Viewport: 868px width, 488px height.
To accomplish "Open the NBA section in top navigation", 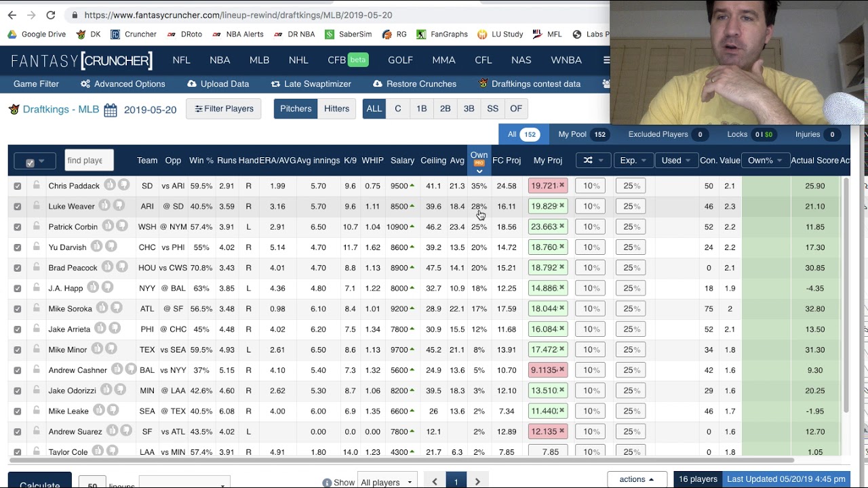I will coord(220,60).
